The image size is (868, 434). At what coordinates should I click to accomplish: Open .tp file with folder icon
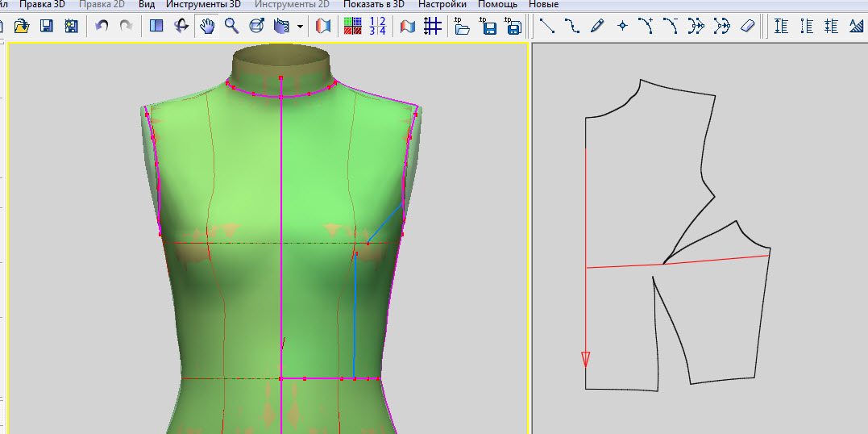462,26
